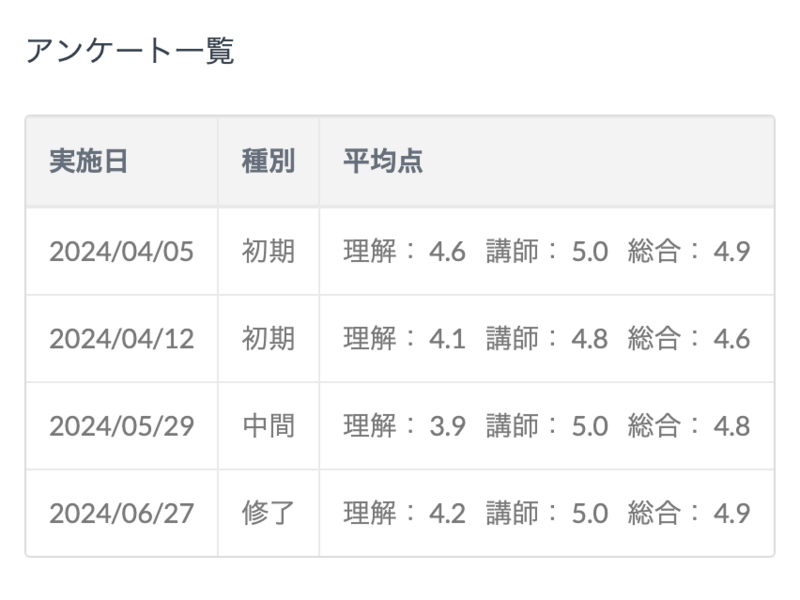Click the 平均点 column header

[x=383, y=162]
